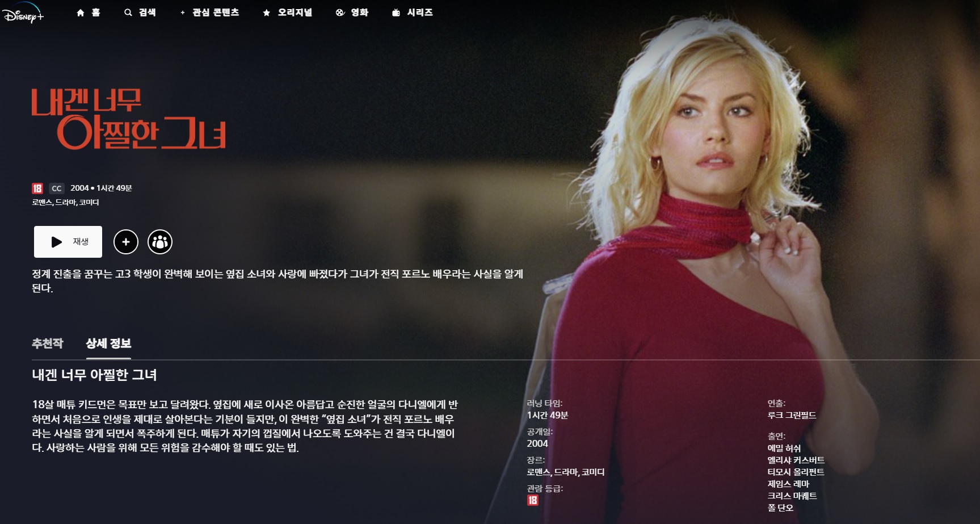The height and width of the screenshot is (524, 980).
Task: Click the 18 rating badge under 관람 등급
Action: click(x=532, y=500)
